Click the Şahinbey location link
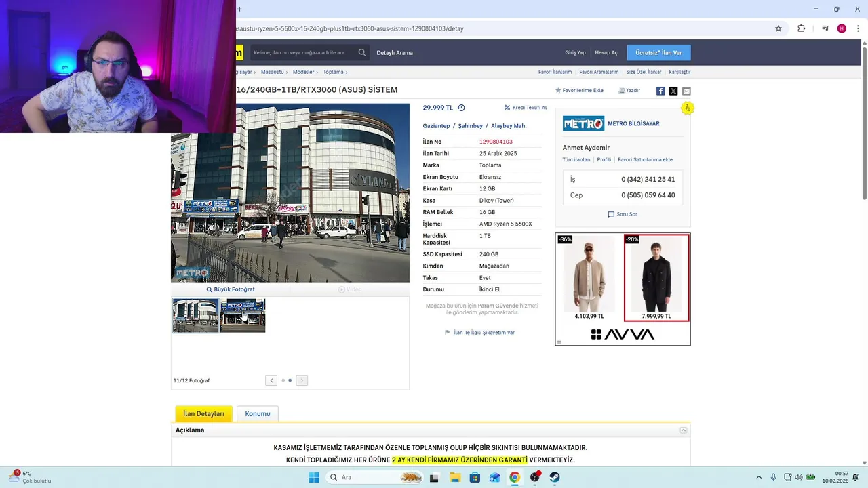 471,126
